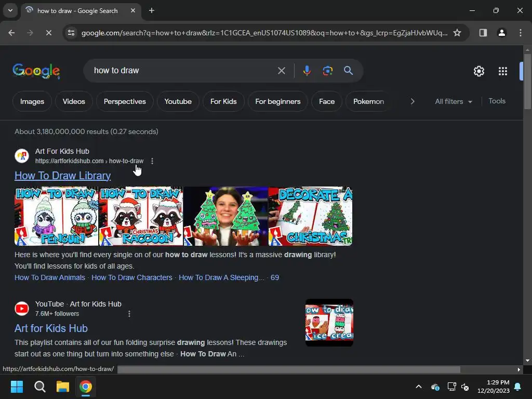Click the magnifying glass search button
Screen dimensions: 532x399
[x=348, y=71]
